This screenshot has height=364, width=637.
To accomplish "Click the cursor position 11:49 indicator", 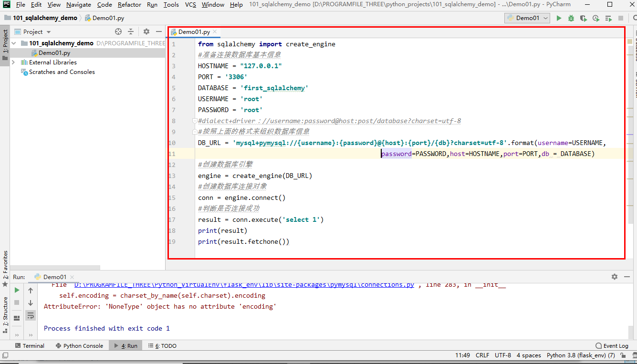I will [x=462, y=355].
